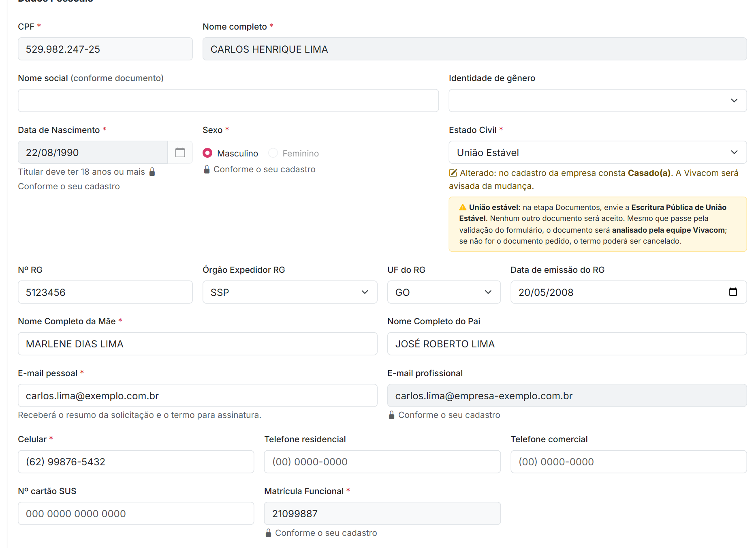Click the E-mail profissional field
The width and height of the screenshot is (756, 548).
click(567, 396)
